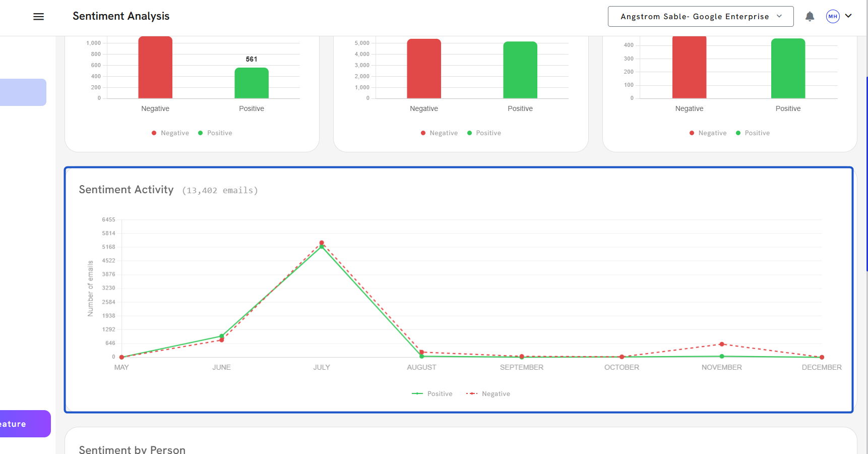Screen dimensions: 868x454
Task: Toggle Positive legend in first bar chart
Action: [215, 133]
